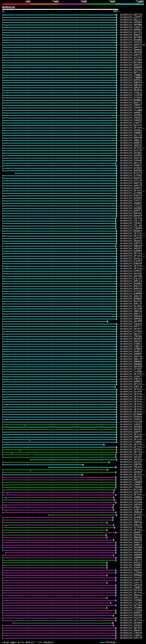Click the UniRef100_Q0U7S9 label
The width and height of the screenshot is (146, 644).
[131, 151]
